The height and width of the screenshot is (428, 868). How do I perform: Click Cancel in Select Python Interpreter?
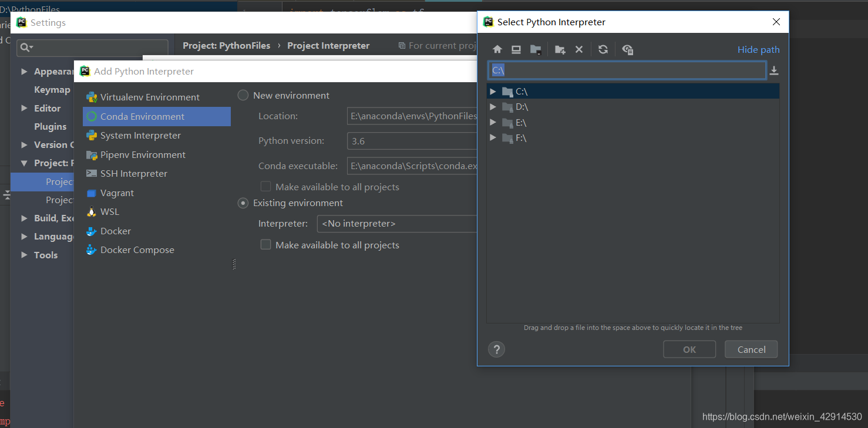[751, 349]
